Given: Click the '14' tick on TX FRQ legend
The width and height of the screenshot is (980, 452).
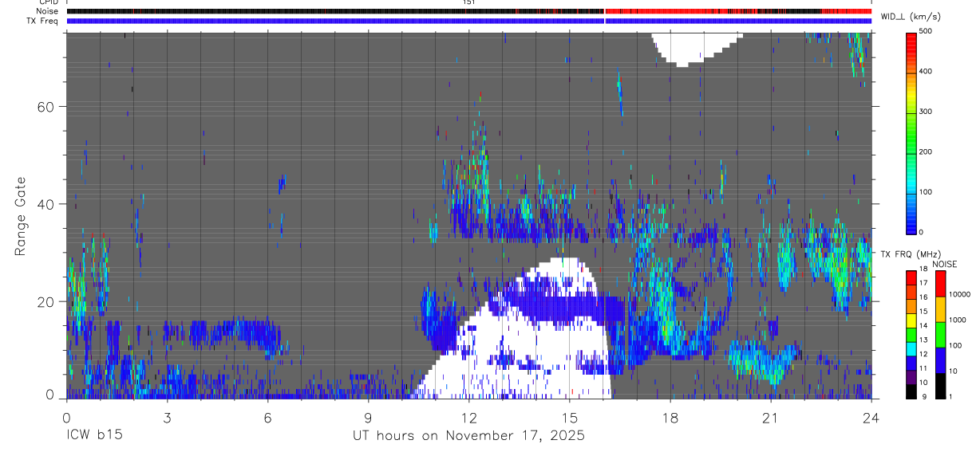Looking at the screenshot, I should 923,325.
